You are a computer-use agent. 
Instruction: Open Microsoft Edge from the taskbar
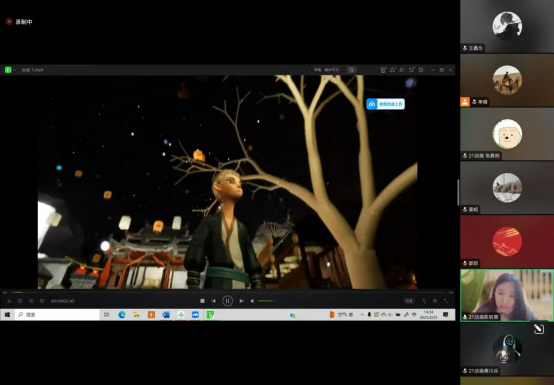tap(122, 315)
